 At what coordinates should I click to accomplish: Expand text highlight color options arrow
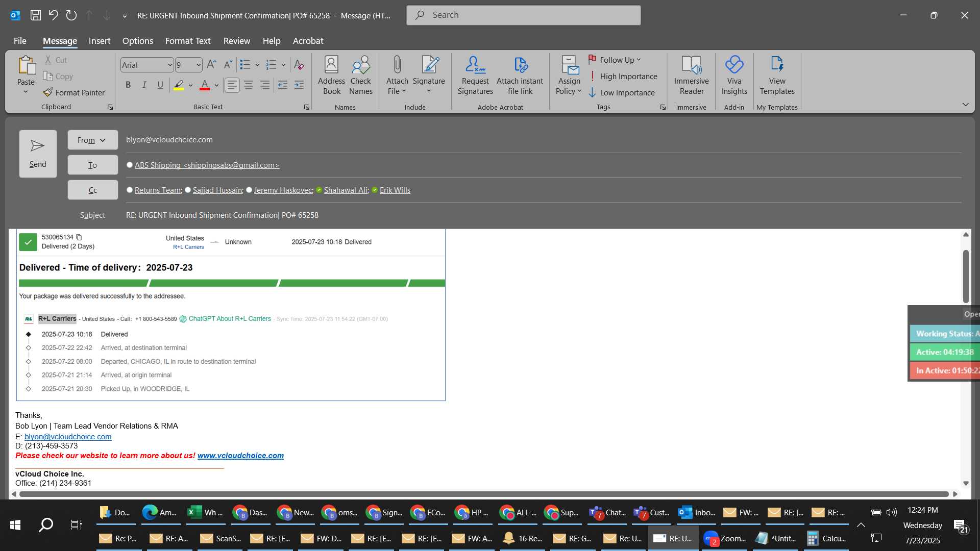(190, 85)
